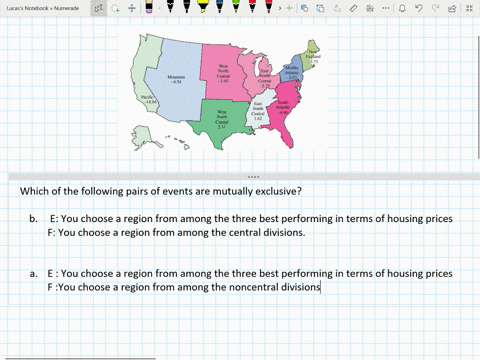Select the green pen
The width and height of the screenshot is (480, 360).
click(x=236, y=7)
